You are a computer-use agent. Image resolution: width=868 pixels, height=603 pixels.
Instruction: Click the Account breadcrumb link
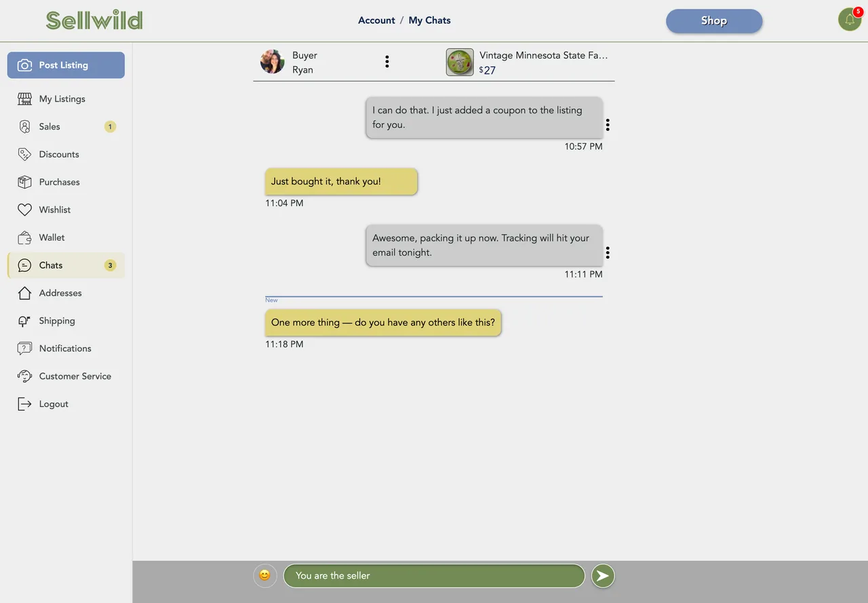[376, 20]
